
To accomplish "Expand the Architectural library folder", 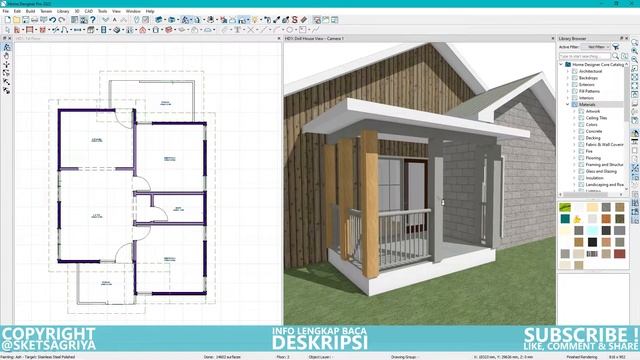I will coord(568,71).
